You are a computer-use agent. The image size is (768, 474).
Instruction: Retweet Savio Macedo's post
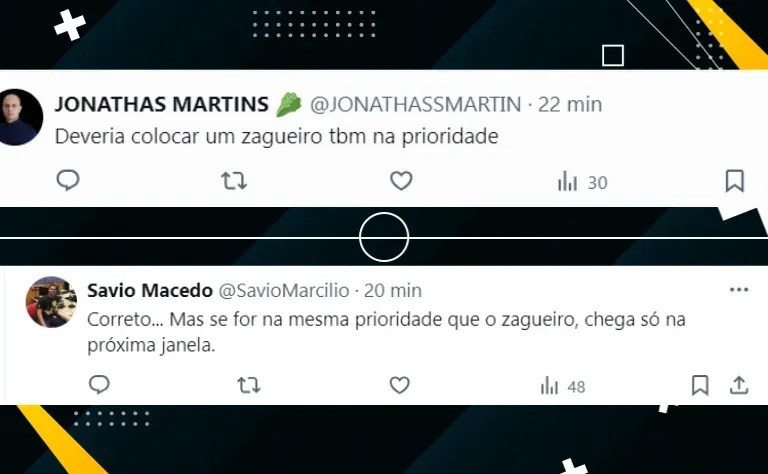(249, 385)
